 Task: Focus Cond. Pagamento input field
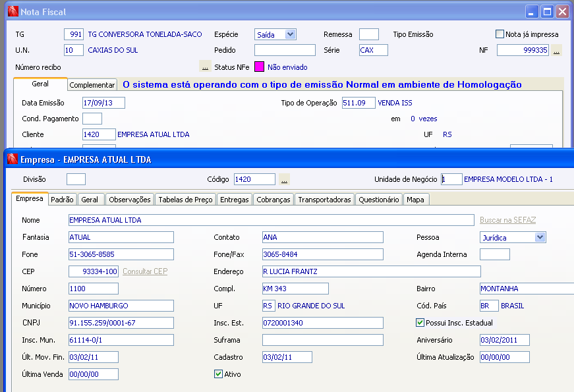[x=92, y=119]
